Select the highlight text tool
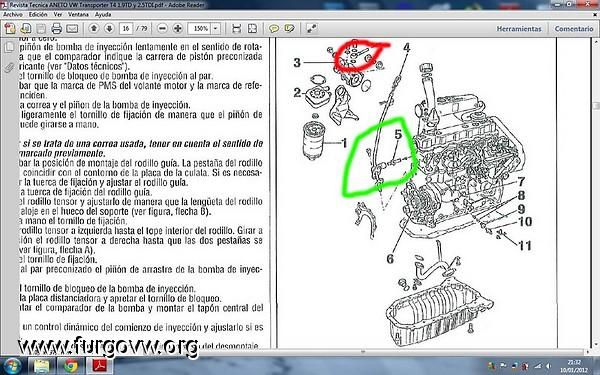Image resolution: width=600 pixels, height=375 pixels. point(290,29)
